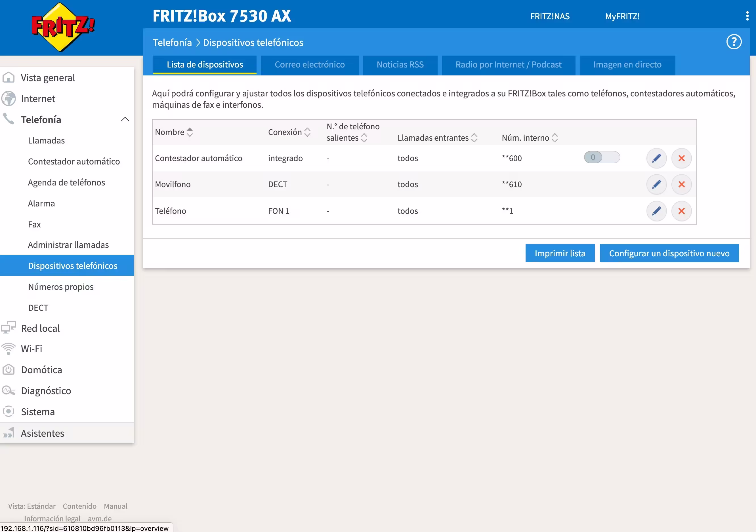This screenshot has height=532, width=756.
Task: Open Fax in sidebar
Action: (x=34, y=224)
